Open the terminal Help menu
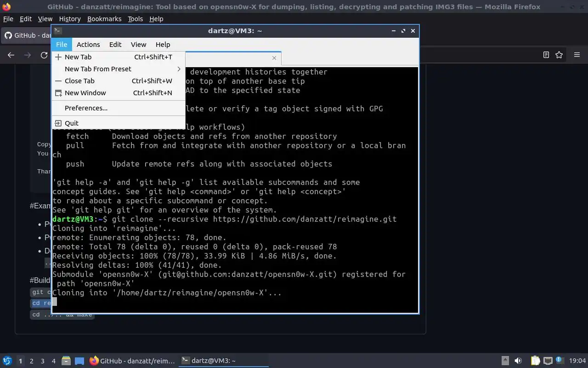The image size is (588, 368). [x=163, y=45]
